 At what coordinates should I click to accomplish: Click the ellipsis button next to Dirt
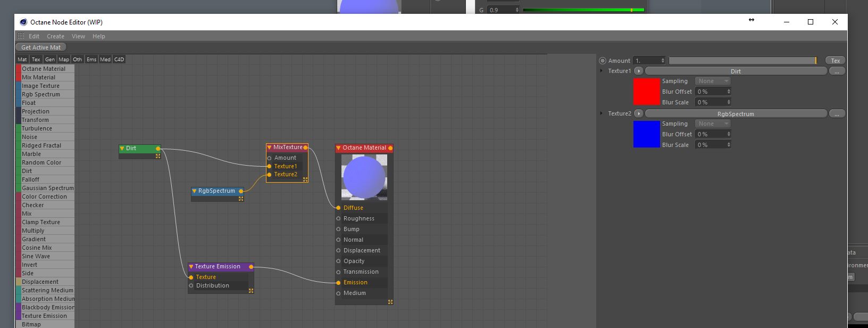(x=837, y=71)
